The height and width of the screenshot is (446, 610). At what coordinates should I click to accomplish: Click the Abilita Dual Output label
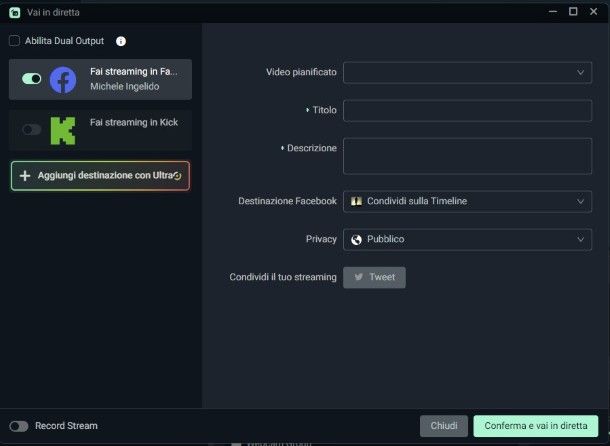point(65,41)
